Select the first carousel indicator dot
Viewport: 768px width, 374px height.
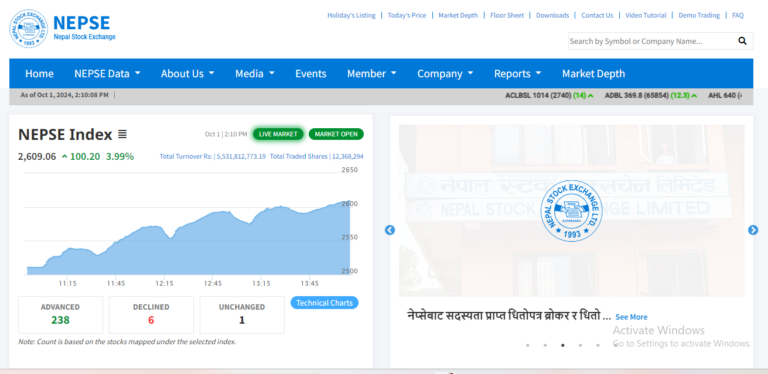click(x=528, y=345)
